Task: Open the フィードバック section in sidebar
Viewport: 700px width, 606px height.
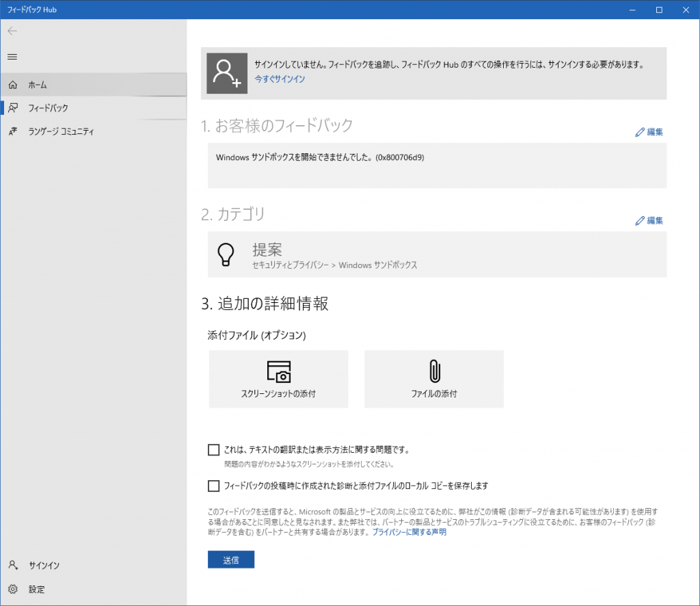Action: pyautogui.click(x=48, y=108)
